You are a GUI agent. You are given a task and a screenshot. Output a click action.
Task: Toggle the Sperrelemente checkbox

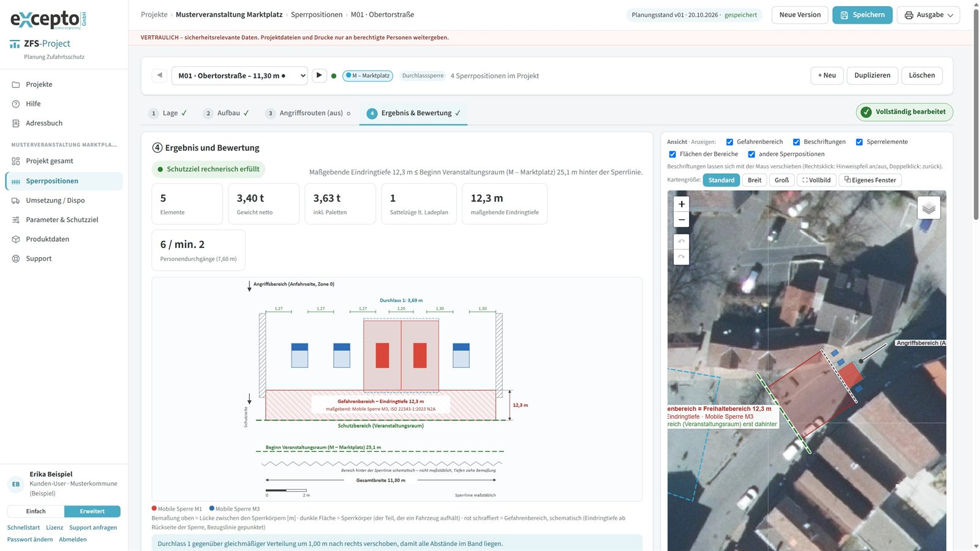(859, 142)
